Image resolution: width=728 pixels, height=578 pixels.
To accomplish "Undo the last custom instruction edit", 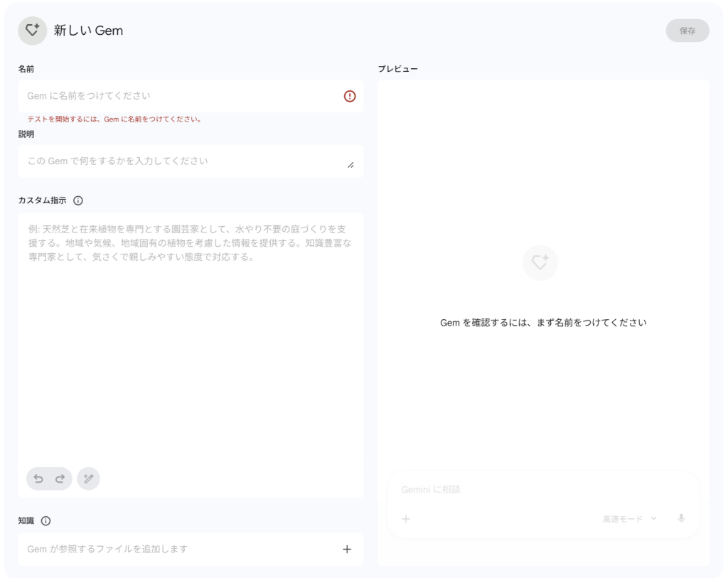I will tap(38, 478).
